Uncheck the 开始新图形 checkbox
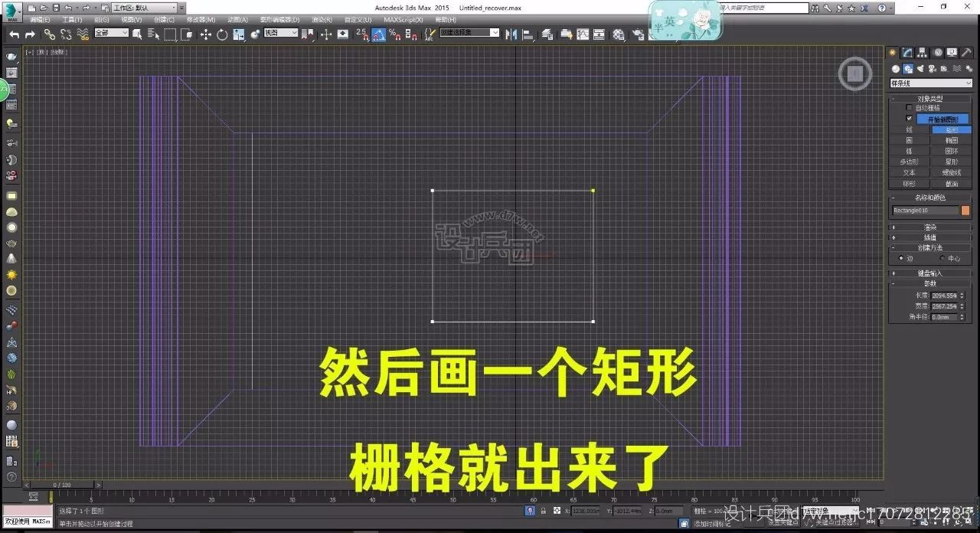Screen dimensions: 980x533 tap(909, 118)
